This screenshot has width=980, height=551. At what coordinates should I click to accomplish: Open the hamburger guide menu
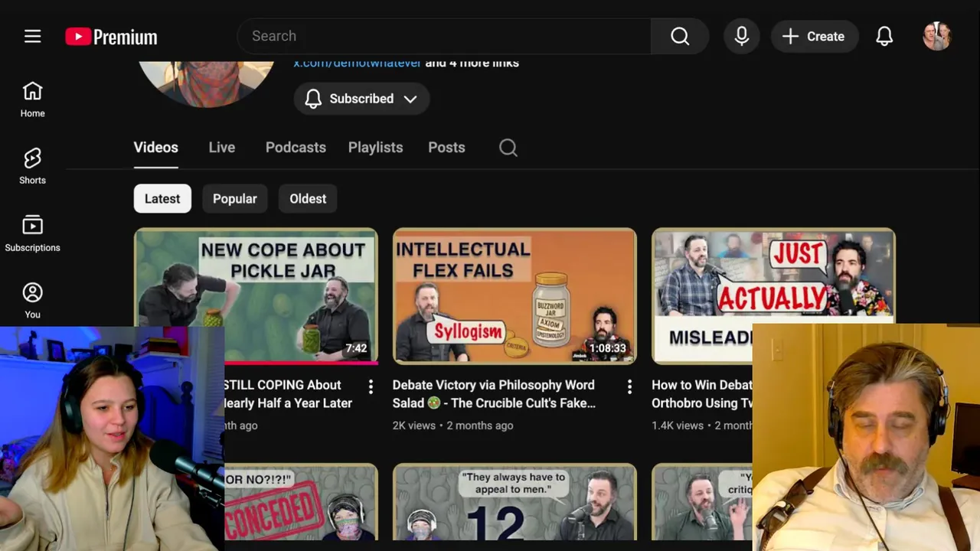coord(32,36)
